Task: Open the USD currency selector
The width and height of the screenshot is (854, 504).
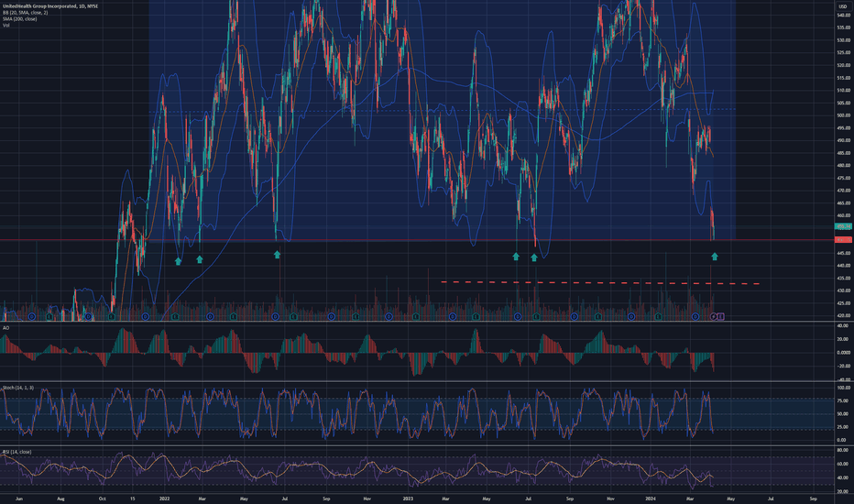Action: (x=843, y=6)
